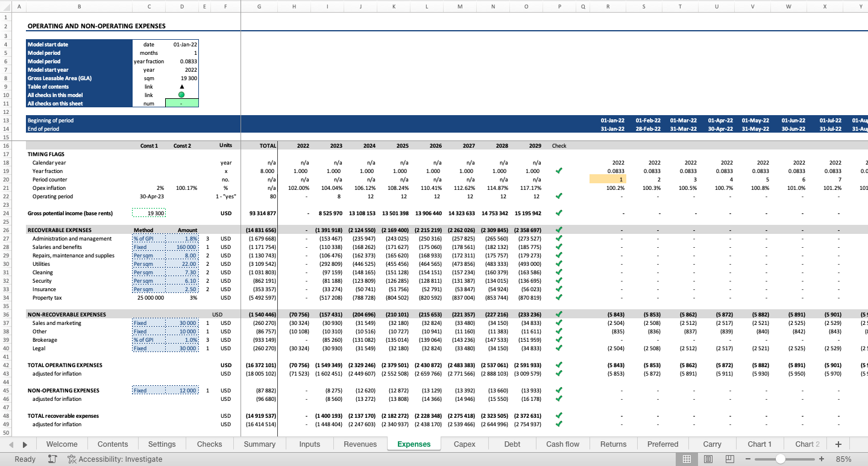Add a new sheet with the plus button

point(838,444)
